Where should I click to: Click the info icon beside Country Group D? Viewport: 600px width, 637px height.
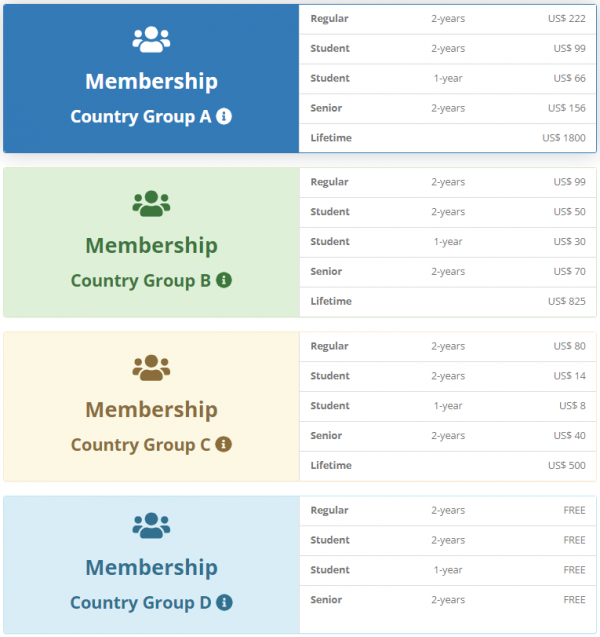[224, 602]
